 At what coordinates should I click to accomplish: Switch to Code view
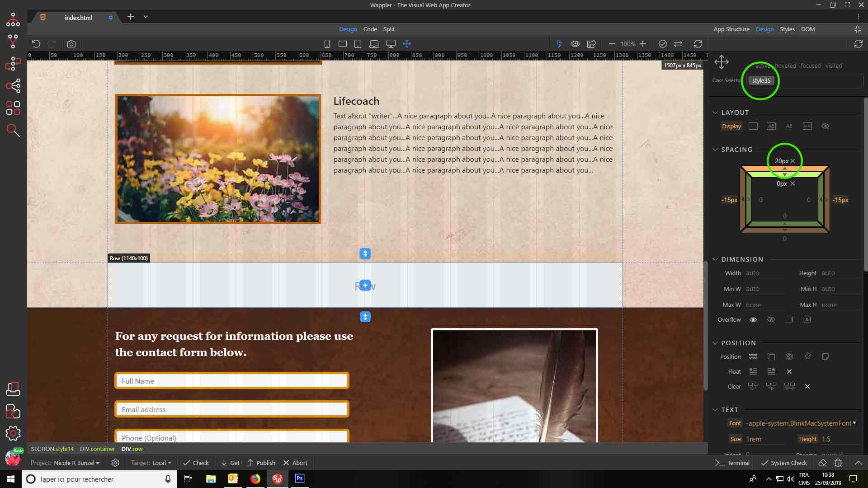click(370, 29)
